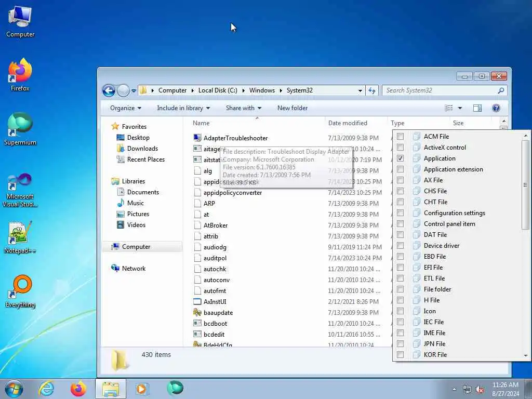Screen dimensions: 532x399
Task: Check the Device driver filter checkbox
Action: pos(401,245)
